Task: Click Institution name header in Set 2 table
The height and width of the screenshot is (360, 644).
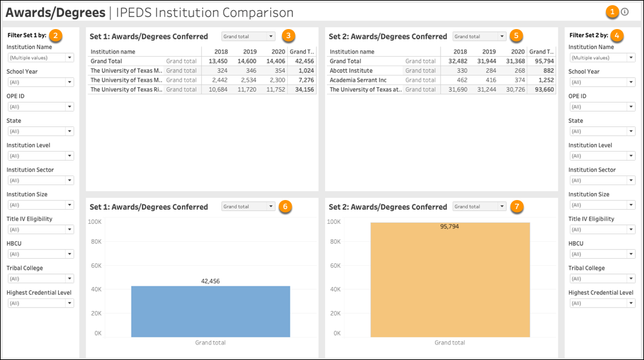Action: 352,52
